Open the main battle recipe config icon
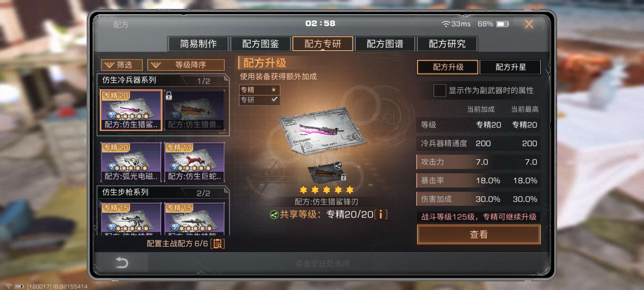The width and height of the screenshot is (644, 290). coord(218,244)
